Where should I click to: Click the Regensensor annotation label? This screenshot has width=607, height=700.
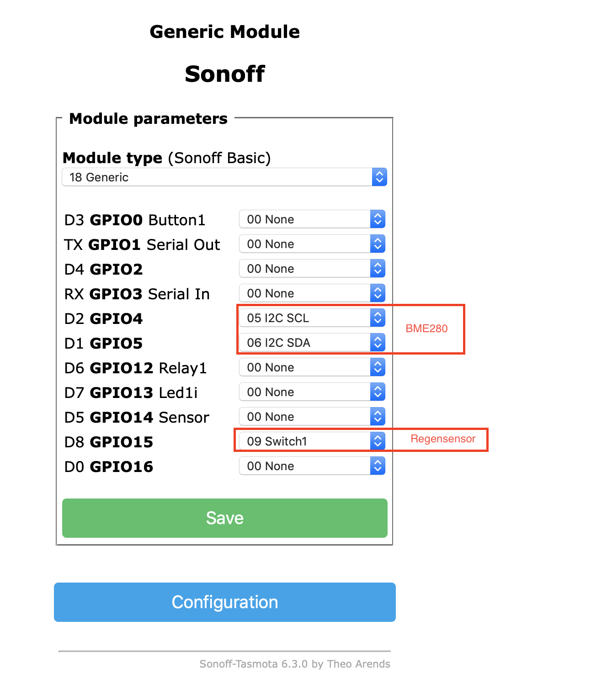click(443, 439)
